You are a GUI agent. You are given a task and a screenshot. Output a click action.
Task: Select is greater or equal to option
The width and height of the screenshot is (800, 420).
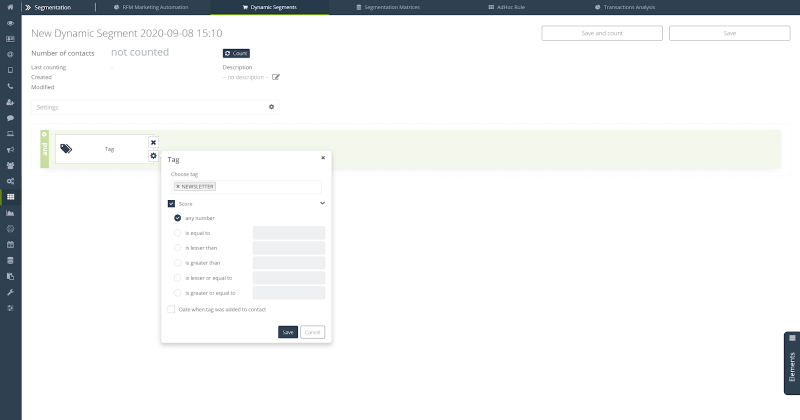[178, 293]
